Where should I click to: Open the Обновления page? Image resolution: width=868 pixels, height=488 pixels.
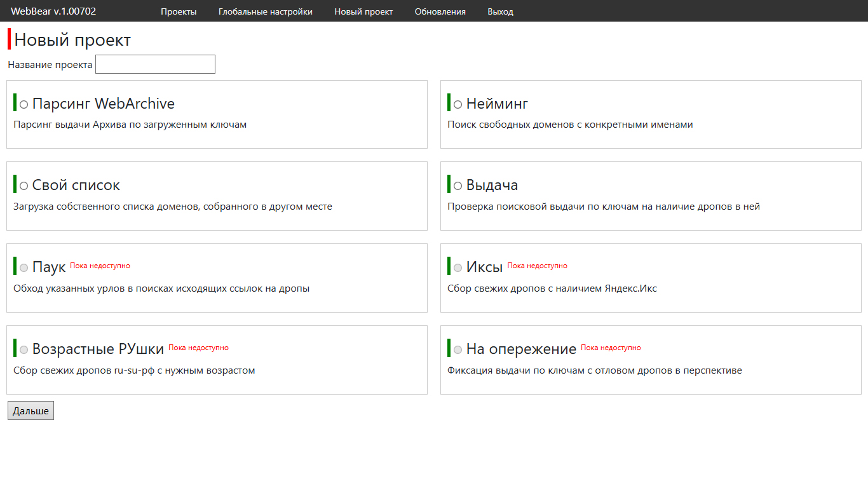tap(440, 11)
